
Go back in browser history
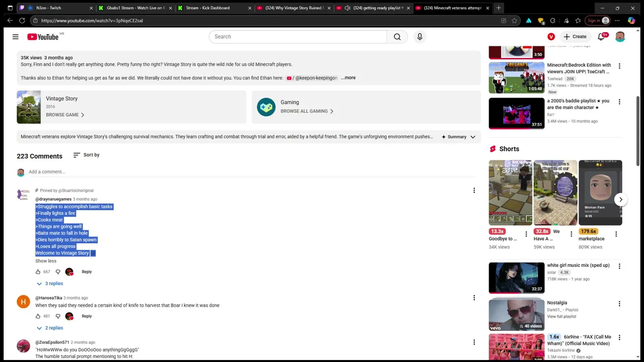(x=10, y=21)
